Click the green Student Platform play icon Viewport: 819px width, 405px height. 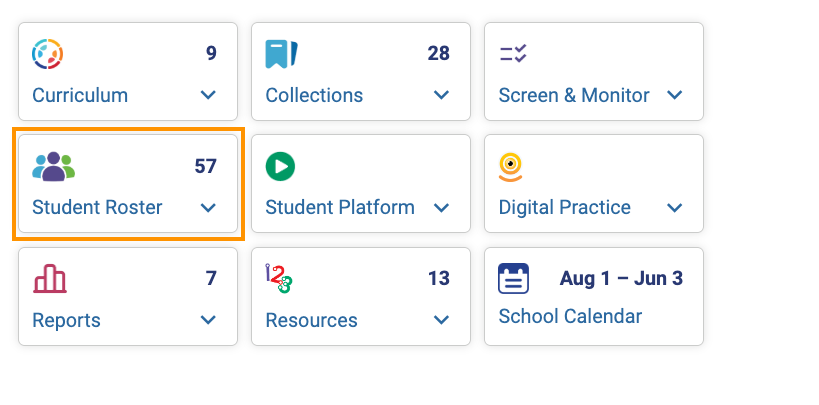point(280,166)
